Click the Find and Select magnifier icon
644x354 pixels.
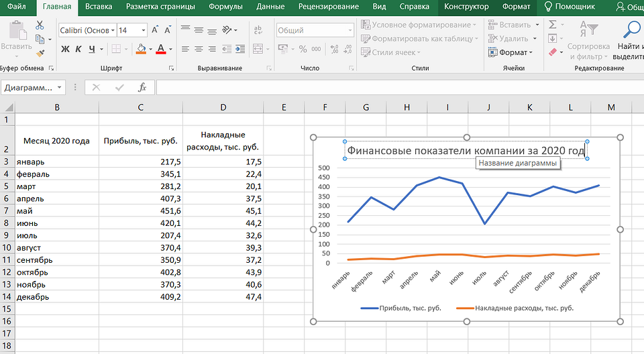(x=632, y=30)
